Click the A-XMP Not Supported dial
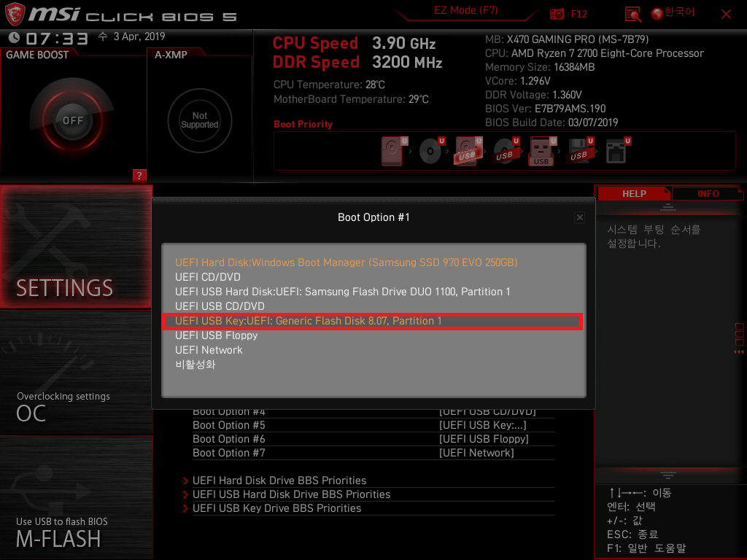 point(200,120)
